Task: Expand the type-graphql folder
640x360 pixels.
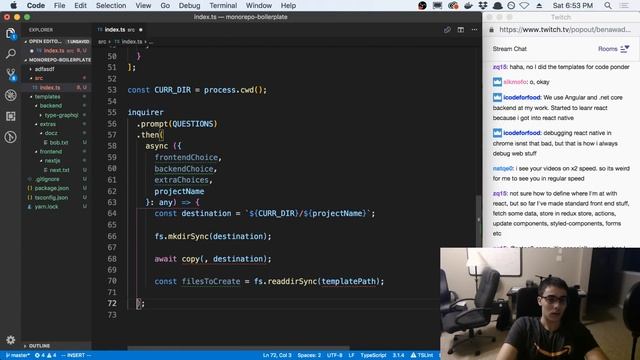Action: 61,115
